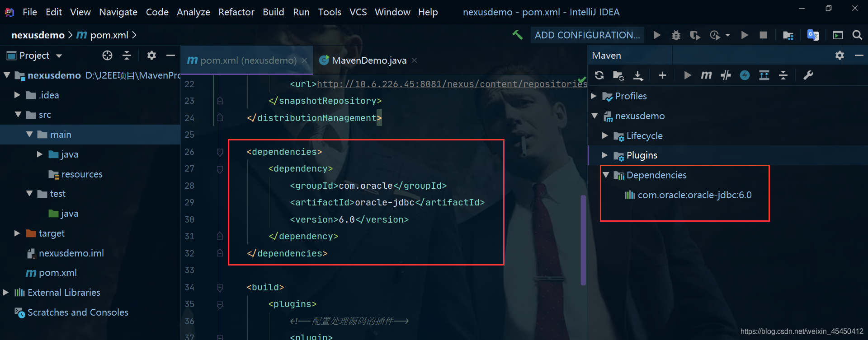
Task: Click Run with Coverage icon
Action: [695, 35]
